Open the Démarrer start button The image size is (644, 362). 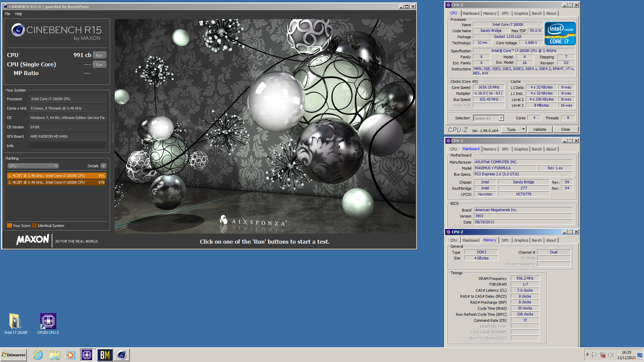pyautogui.click(x=14, y=355)
